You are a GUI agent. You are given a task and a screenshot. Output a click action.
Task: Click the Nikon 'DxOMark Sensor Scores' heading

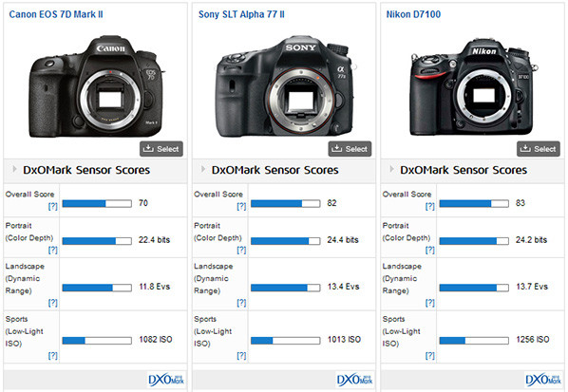click(464, 170)
